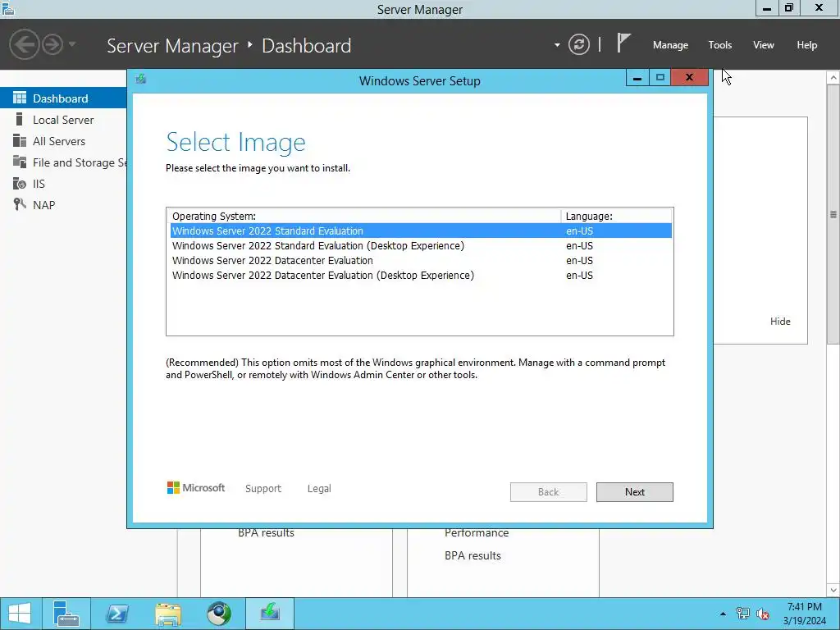This screenshot has height=630, width=840.
Task: Select Dashboard in the left sidebar
Action: pyautogui.click(x=63, y=98)
